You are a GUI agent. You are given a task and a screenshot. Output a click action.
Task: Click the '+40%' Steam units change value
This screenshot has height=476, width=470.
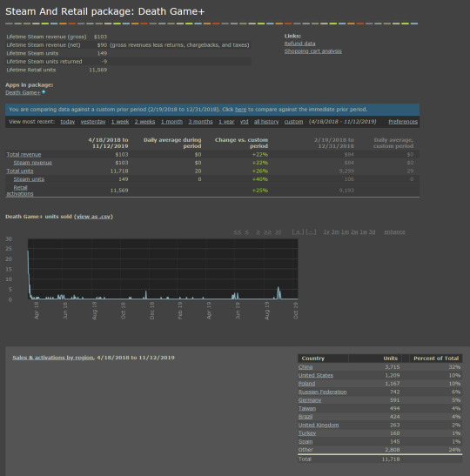pyautogui.click(x=260, y=179)
